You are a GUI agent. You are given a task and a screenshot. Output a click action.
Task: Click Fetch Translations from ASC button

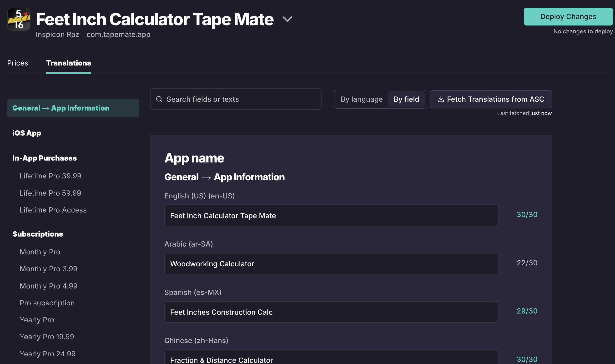tap(491, 99)
